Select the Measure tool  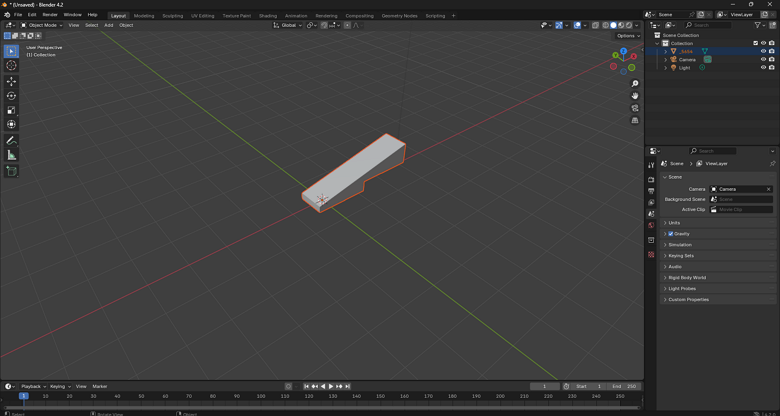pyautogui.click(x=11, y=156)
